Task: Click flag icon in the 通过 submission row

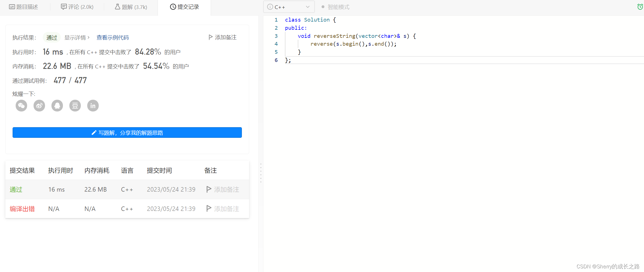Action: pos(209,189)
